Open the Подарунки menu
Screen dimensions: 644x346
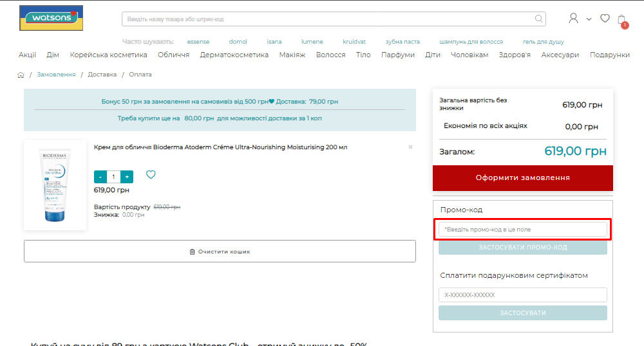pos(609,55)
